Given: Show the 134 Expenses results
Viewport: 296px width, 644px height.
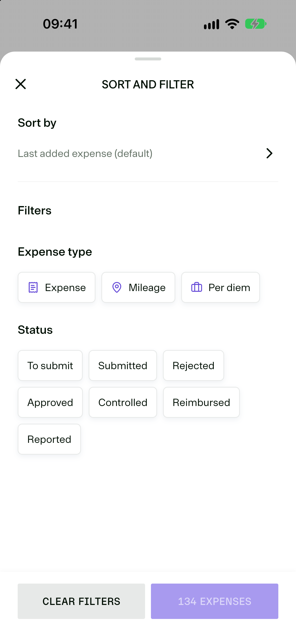Looking at the screenshot, I should click(215, 601).
